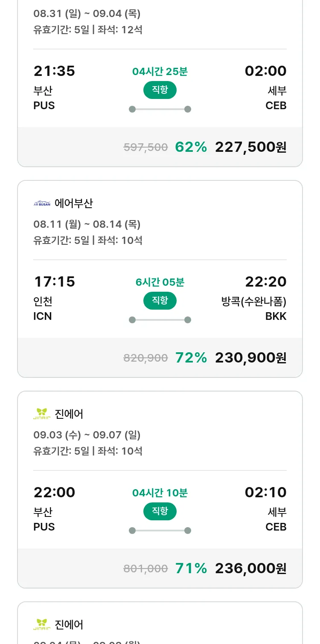Open the 진에어 name on the 09.03 card
Image resolution: width=320 pixels, height=644 pixels.
pos(69,414)
